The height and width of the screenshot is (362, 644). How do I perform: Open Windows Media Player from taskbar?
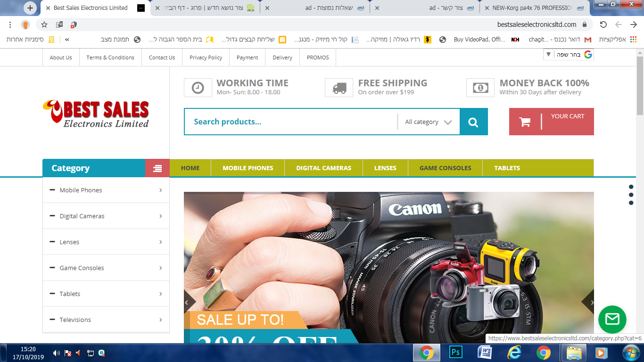601,353
